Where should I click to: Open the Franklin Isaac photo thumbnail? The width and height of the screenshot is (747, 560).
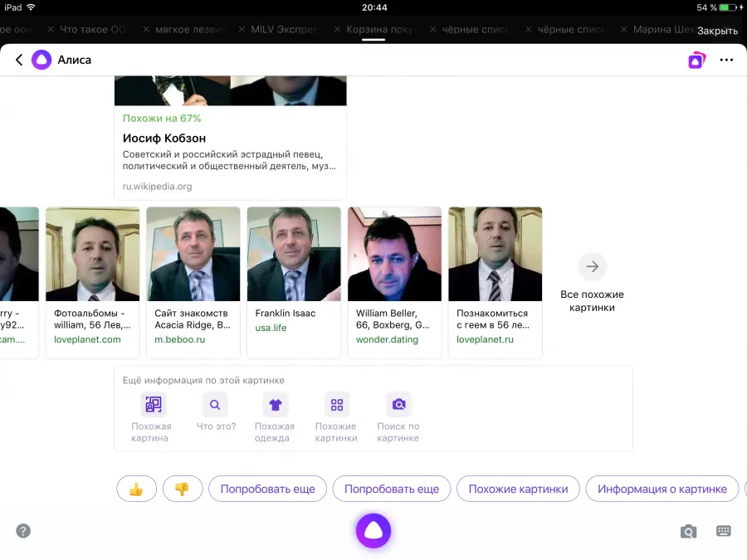294,254
